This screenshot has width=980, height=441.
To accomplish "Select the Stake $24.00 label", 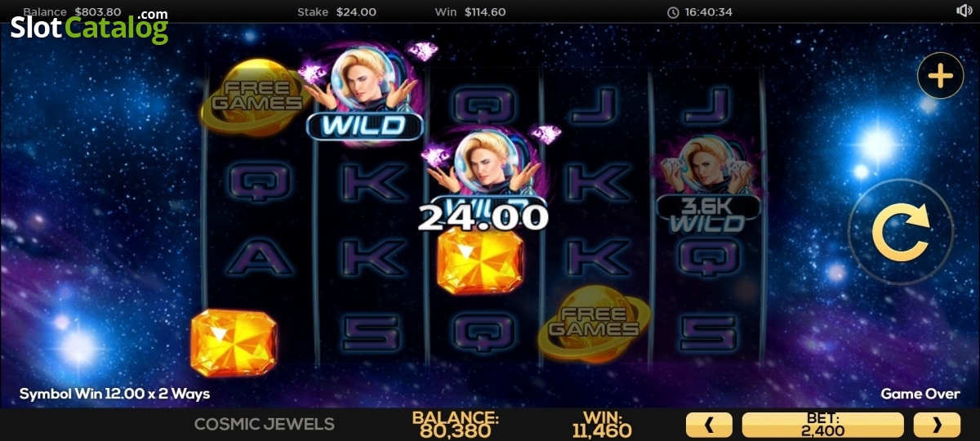I will tap(336, 12).
